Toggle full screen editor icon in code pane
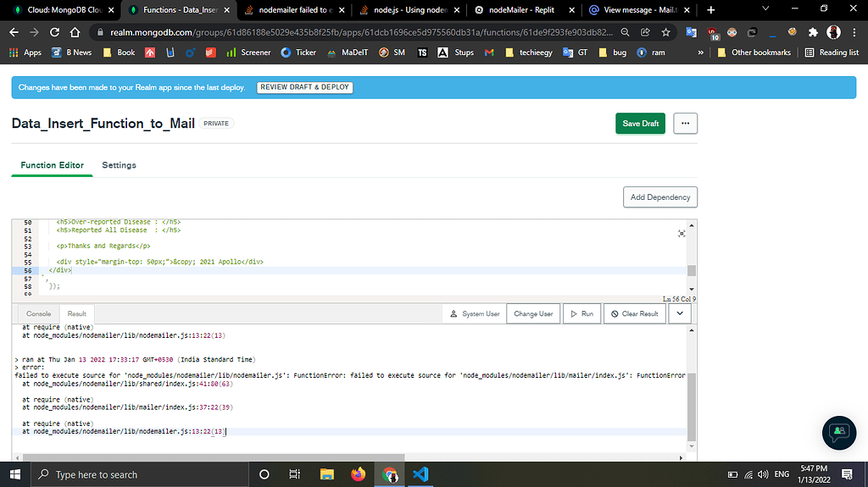The width and height of the screenshot is (868, 487). pos(682,234)
